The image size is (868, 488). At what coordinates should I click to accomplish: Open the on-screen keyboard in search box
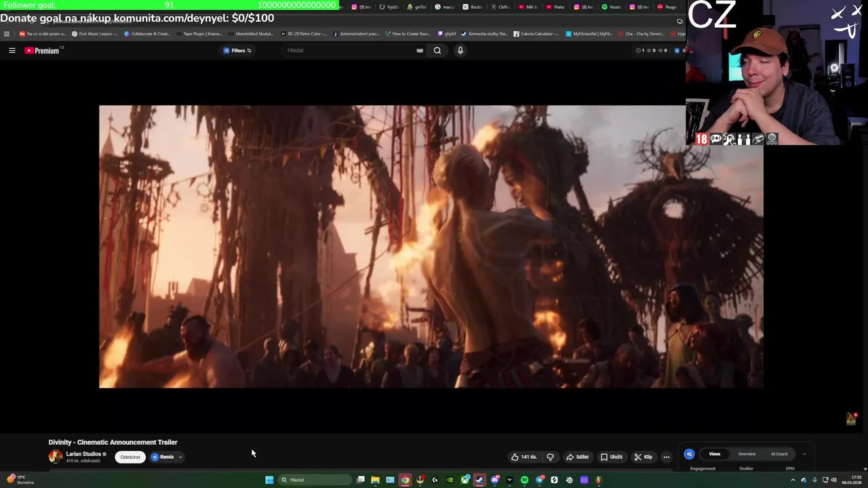click(420, 50)
